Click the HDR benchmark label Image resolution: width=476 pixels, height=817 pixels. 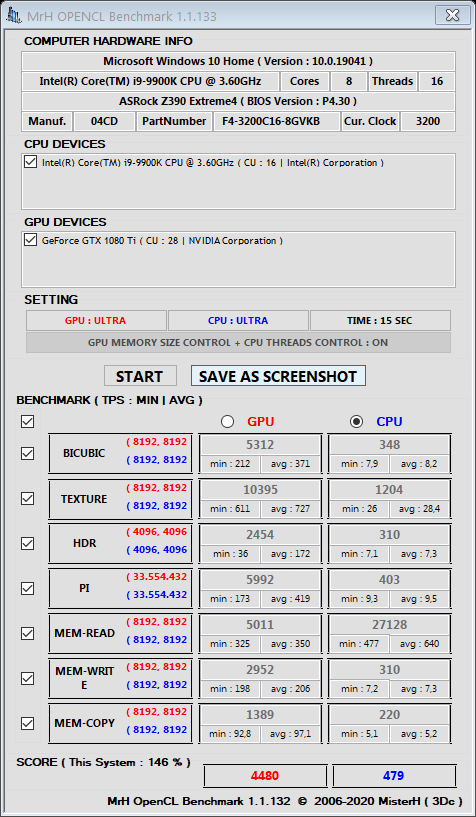click(x=84, y=543)
